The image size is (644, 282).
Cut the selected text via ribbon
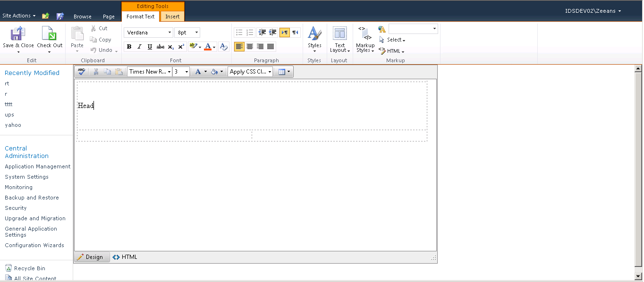[99, 28]
